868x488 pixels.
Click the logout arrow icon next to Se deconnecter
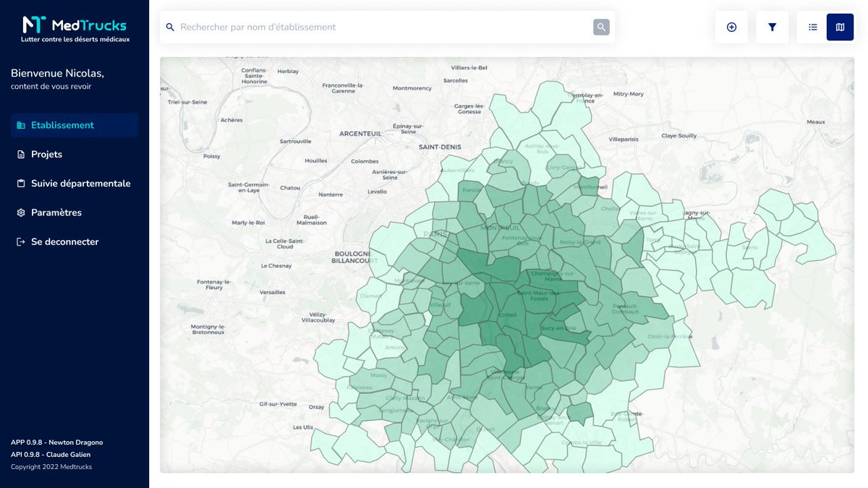click(20, 241)
